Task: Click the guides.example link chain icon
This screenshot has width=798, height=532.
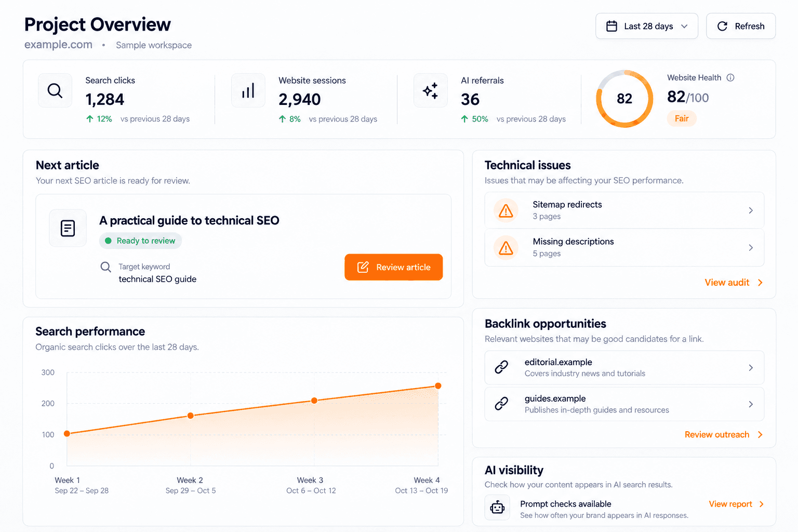Action: pyautogui.click(x=501, y=404)
